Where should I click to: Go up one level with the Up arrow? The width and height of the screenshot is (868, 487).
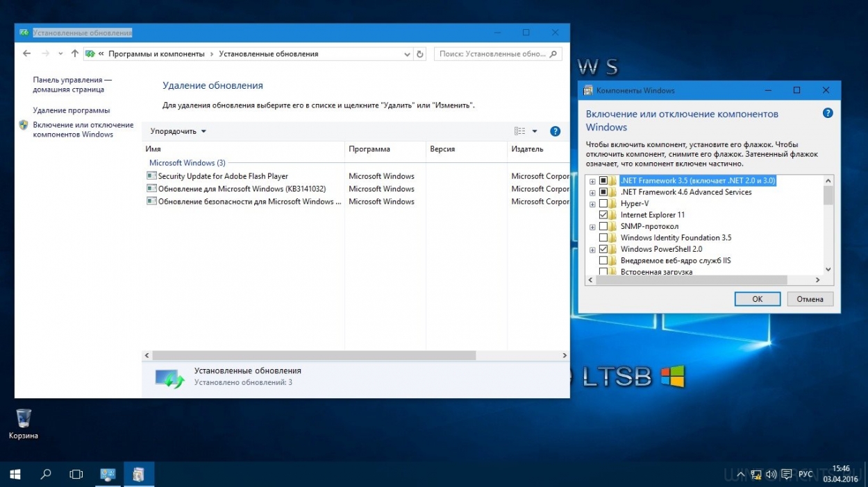75,53
